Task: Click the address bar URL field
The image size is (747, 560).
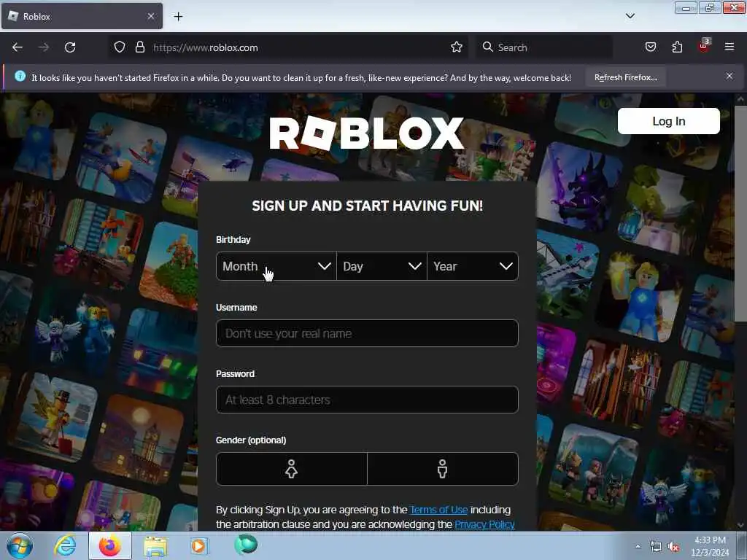Action: click(300, 47)
